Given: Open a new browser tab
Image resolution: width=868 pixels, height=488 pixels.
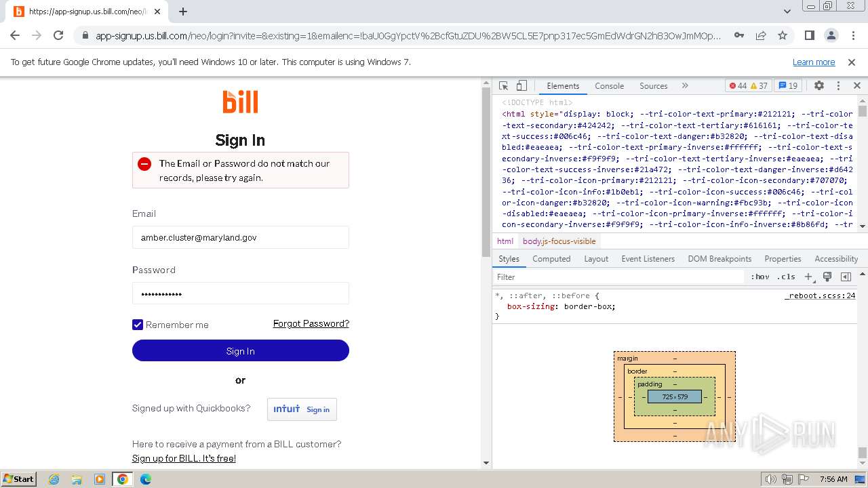Looking at the screenshot, I should [x=183, y=12].
